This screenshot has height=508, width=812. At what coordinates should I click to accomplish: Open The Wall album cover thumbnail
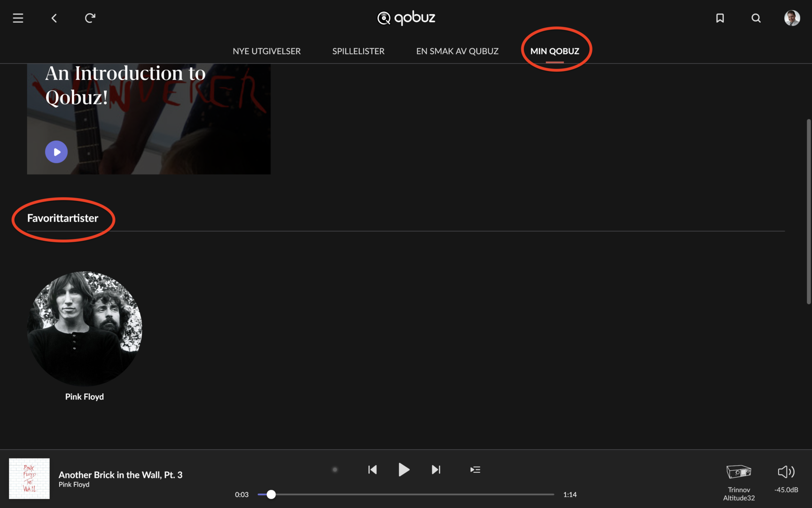click(x=29, y=478)
